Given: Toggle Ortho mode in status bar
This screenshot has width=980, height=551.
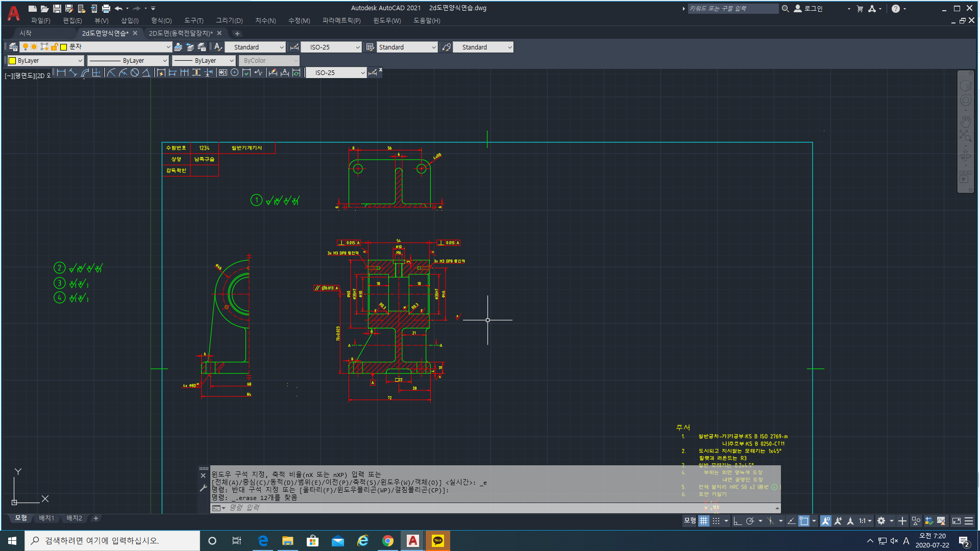Looking at the screenshot, I should coord(738,521).
